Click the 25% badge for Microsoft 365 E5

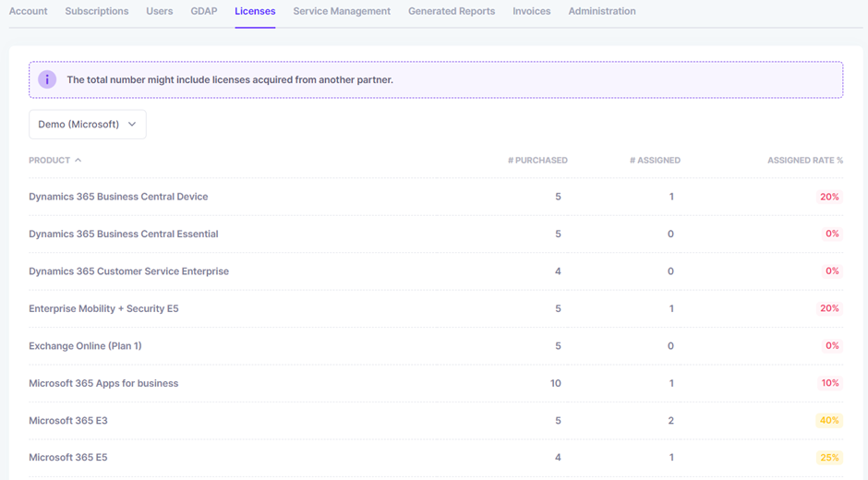click(829, 457)
